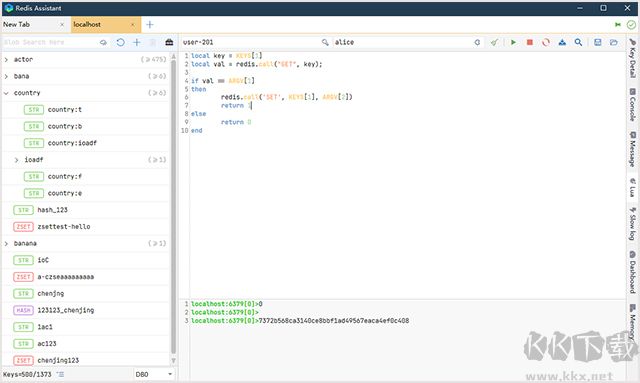Run the Lua script with the green play button
This screenshot has width=640, height=383.
[513, 42]
